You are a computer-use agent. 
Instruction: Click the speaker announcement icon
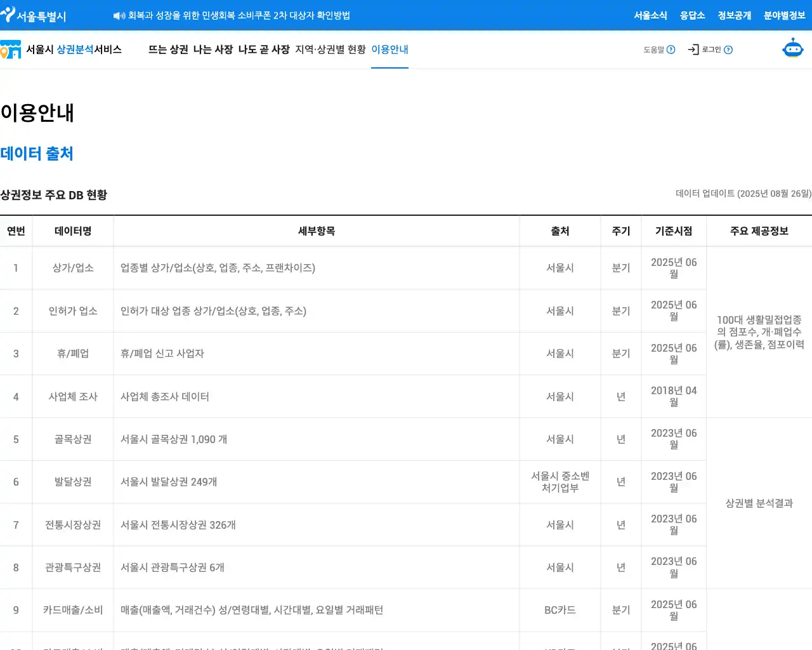tap(119, 16)
